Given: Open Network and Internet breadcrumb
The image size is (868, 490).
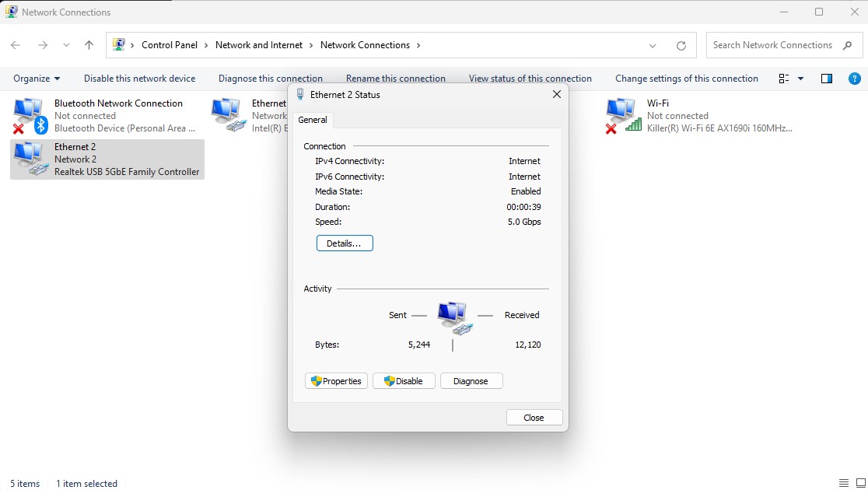Looking at the screenshot, I should (x=259, y=45).
